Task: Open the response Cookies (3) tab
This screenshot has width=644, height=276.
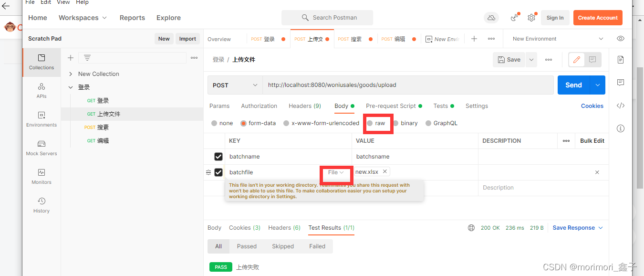Action: pyautogui.click(x=245, y=228)
